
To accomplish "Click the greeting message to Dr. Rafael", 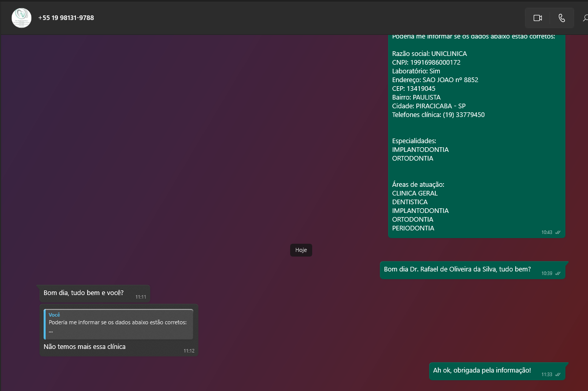I will click(457, 269).
